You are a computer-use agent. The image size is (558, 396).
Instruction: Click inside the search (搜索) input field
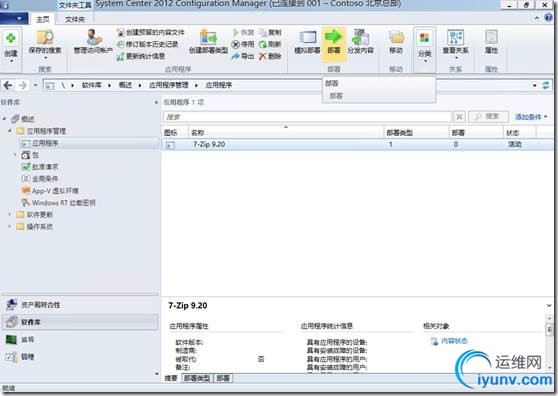(x=307, y=117)
